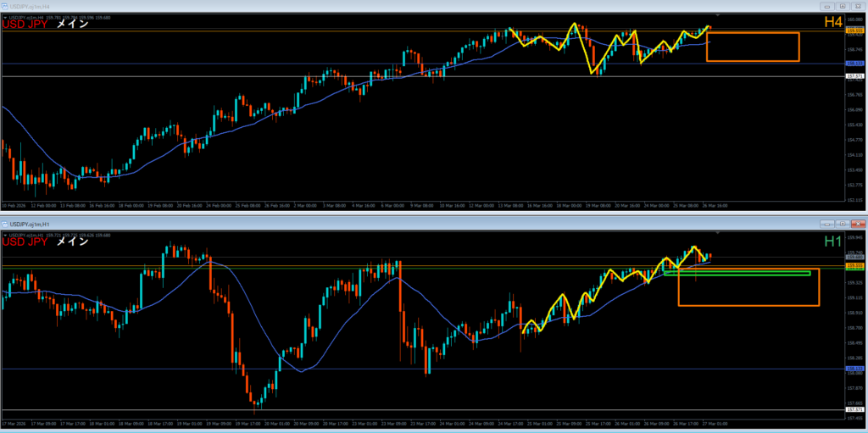Expand the small arrow before USDJPY.oj1m,H4 chart header
This screenshot has height=433, width=868.
click(x=5, y=18)
